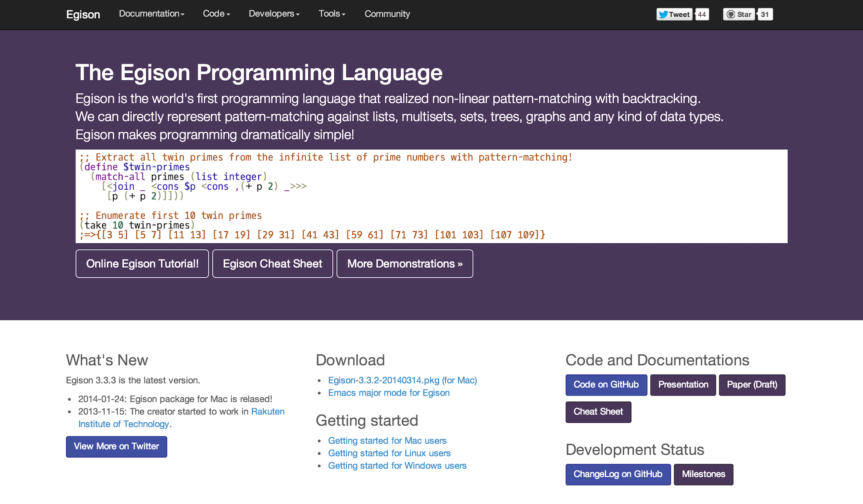Open the tweet count bubble showing 44
Image resolution: width=863 pixels, height=504 pixels.
tap(702, 15)
